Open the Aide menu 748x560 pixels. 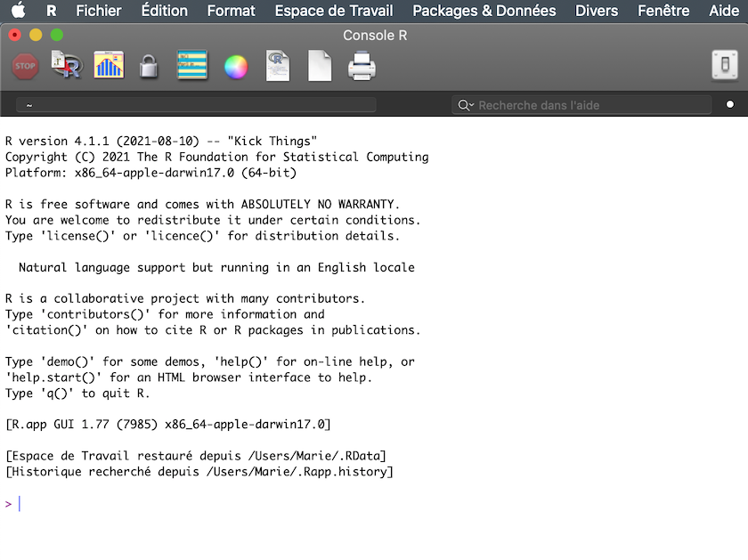pos(723,11)
